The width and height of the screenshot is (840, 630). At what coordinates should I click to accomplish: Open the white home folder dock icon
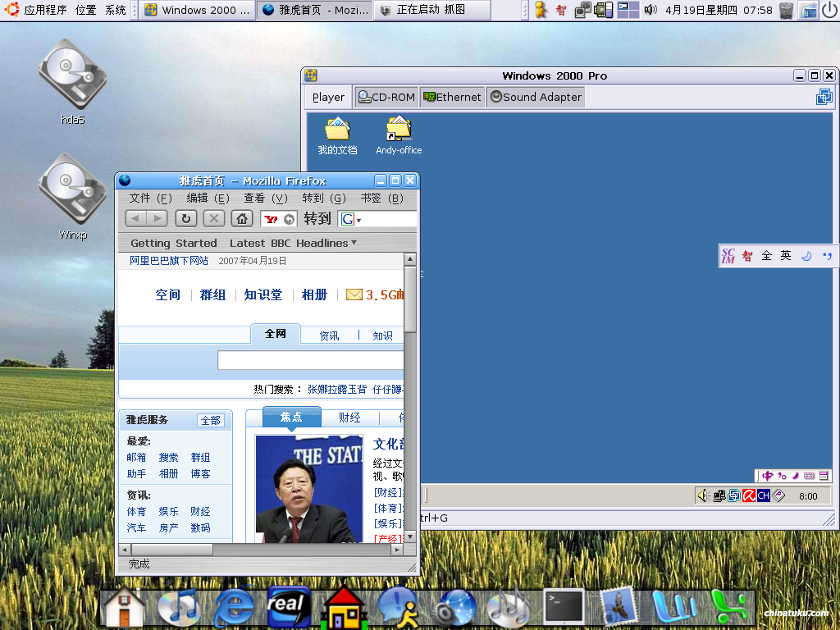pyautogui.click(x=125, y=608)
